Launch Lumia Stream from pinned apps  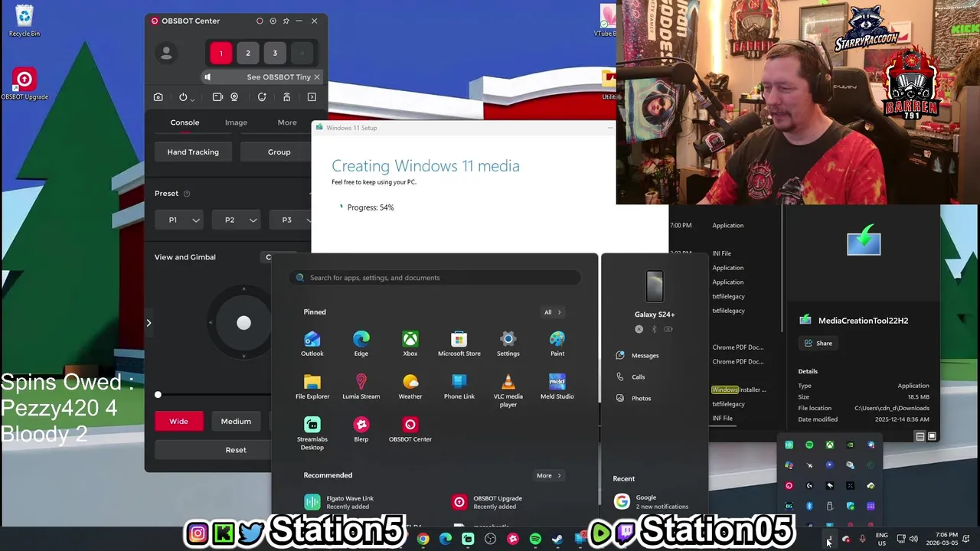point(361,386)
